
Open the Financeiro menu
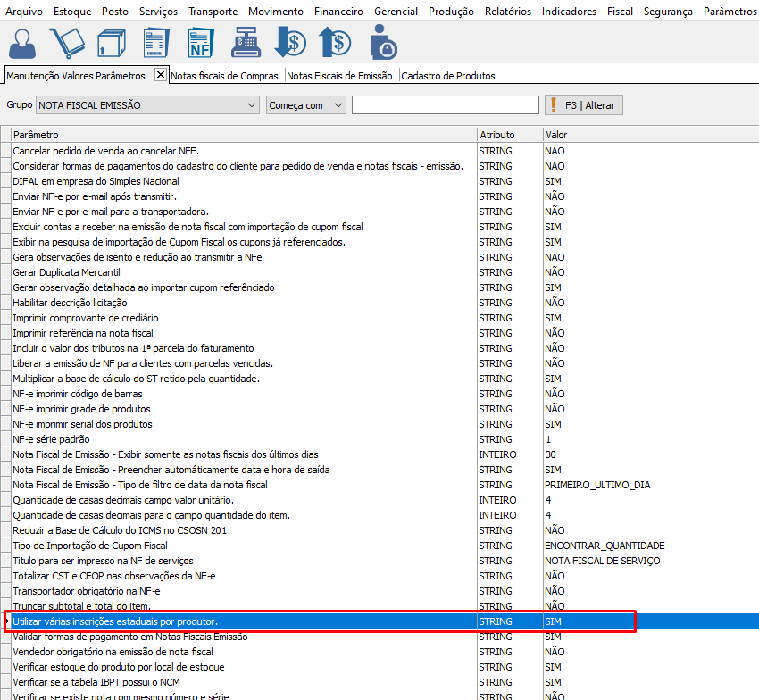click(x=338, y=12)
